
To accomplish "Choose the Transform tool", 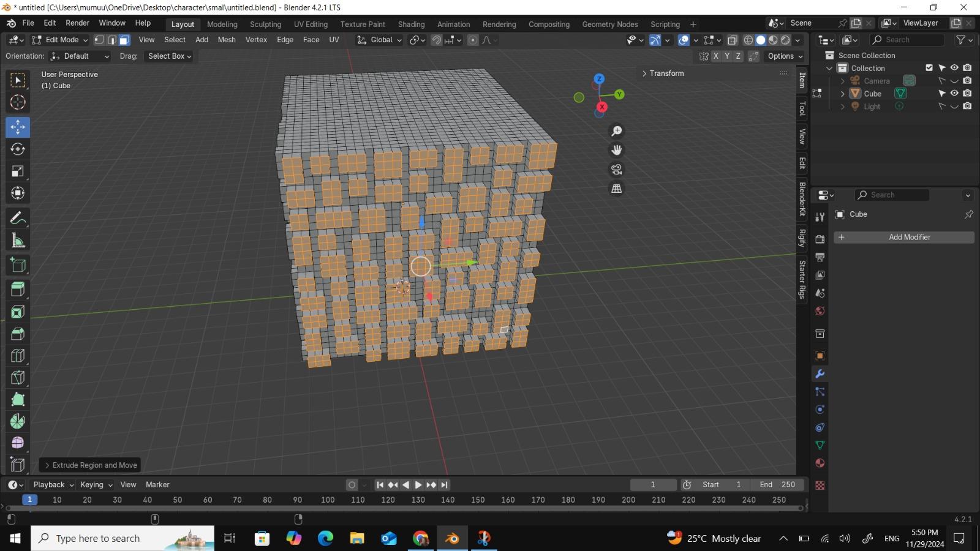I will (18, 193).
